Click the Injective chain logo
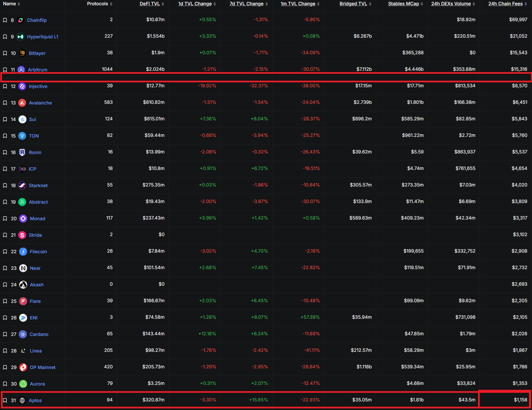Viewport: 532px width, 410px height. pos(22,86)
